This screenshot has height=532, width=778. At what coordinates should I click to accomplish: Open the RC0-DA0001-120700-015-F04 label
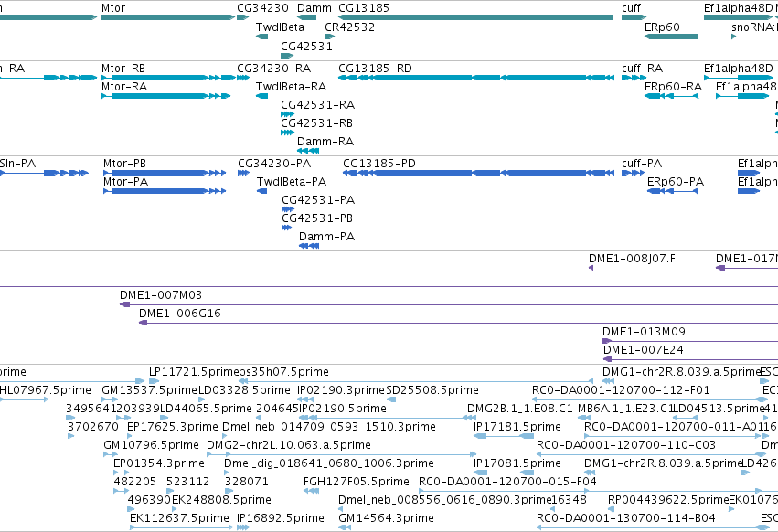pyautogui.click(x=507, y=482)
